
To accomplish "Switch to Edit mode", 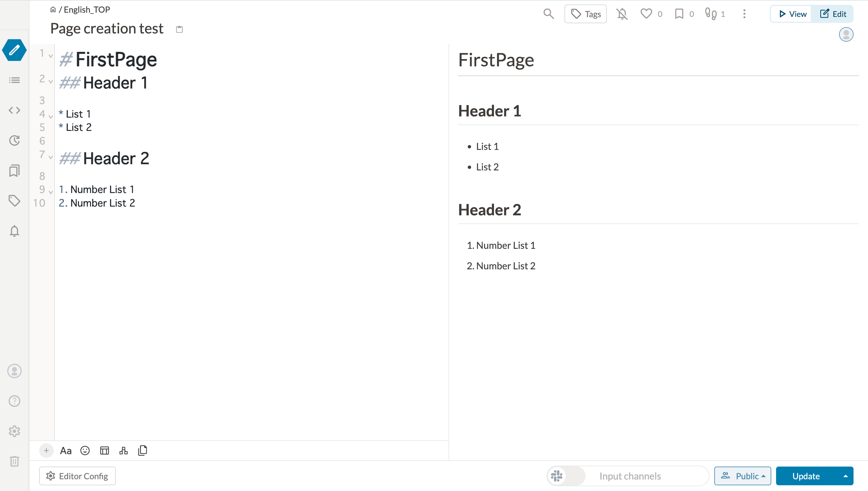I will click(833, 14).
